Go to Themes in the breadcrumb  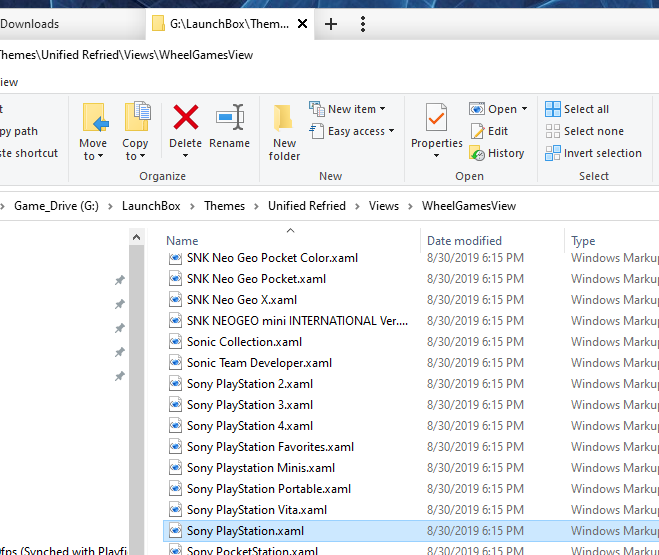(x=224, y=206)
